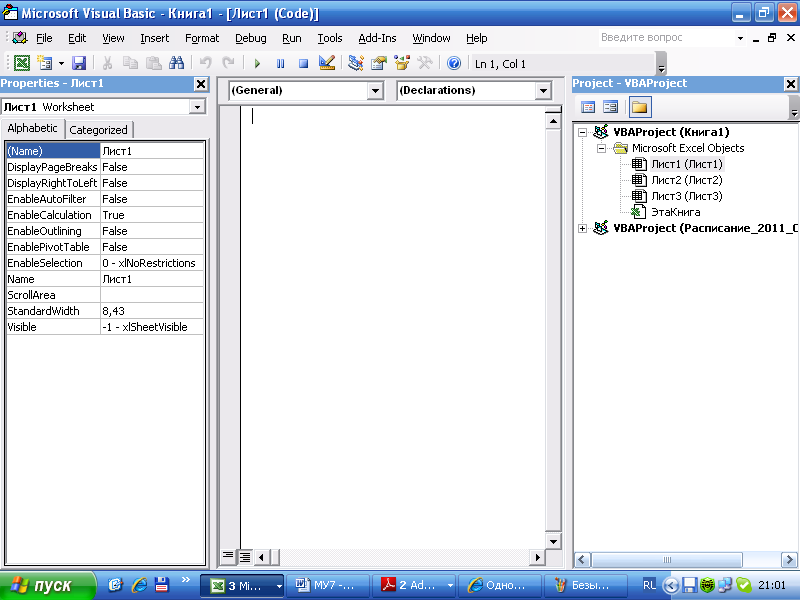This screenshot has height=600, width=800.
Task: Switch to Full Module View button
Action: point(245,556)
